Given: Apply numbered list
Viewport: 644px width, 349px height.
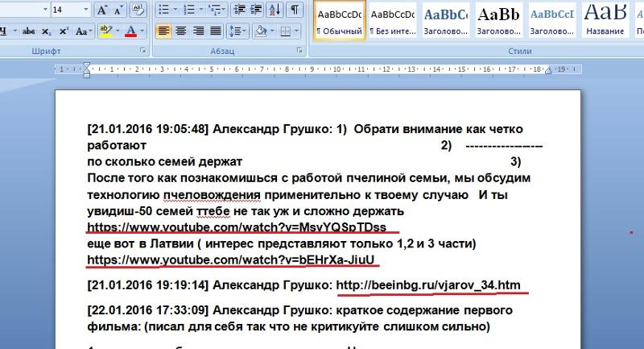Looking at the screenshot, I should pyautogui.click(x=189, y=10).
